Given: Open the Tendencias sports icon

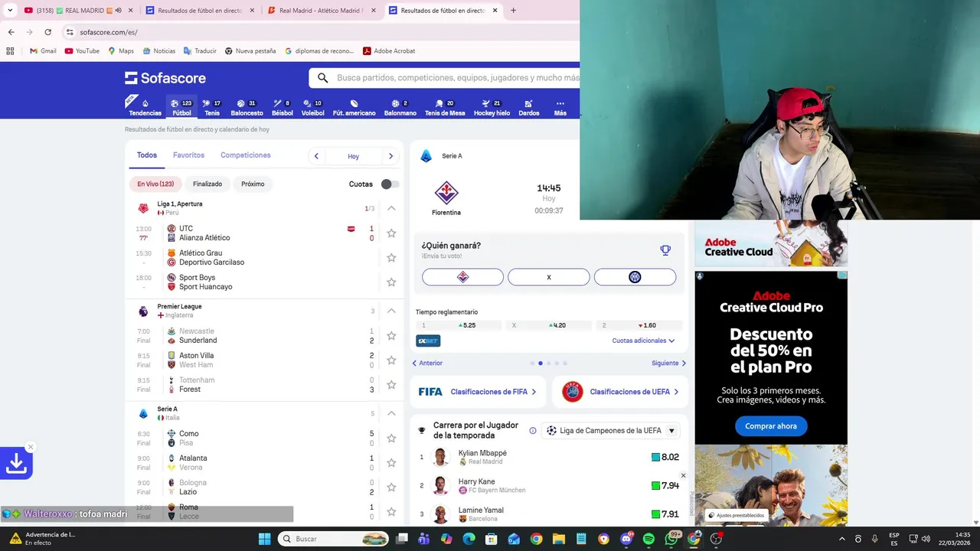Looking at the screenshot, I should coord(145,107).
